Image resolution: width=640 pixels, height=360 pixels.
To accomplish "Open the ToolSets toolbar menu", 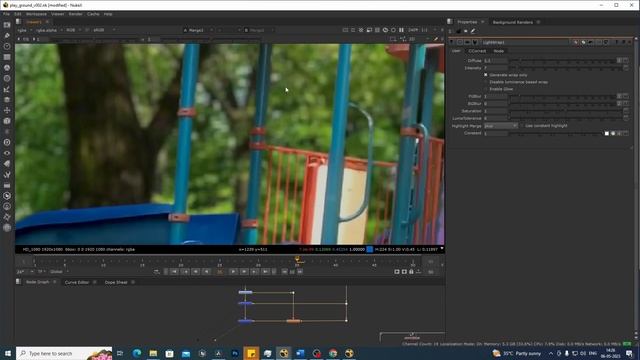I will click(7, 174).
